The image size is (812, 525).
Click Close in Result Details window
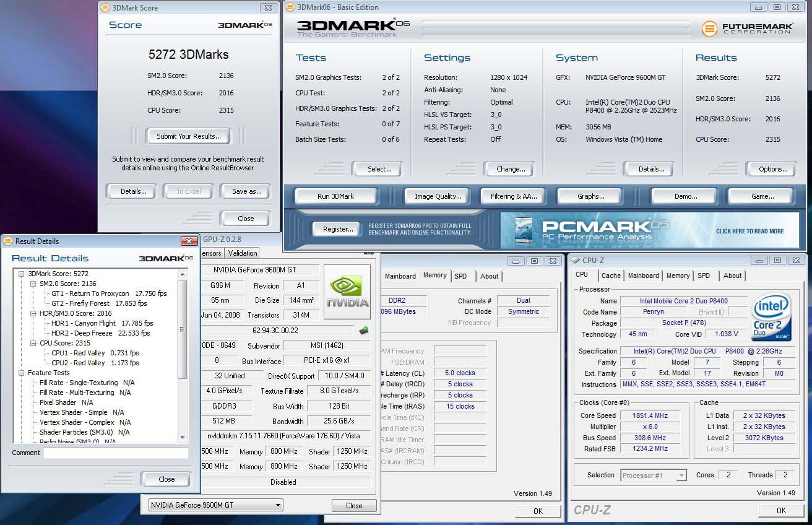pos(166,479)
